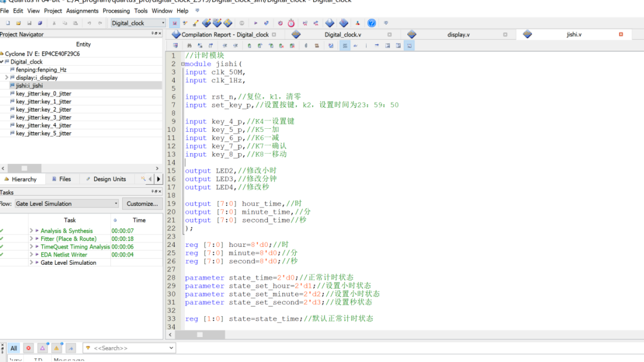This screenshot has height=362, width=644.
Task: Toggle the error messages filter button
Action: click(28, 348)
